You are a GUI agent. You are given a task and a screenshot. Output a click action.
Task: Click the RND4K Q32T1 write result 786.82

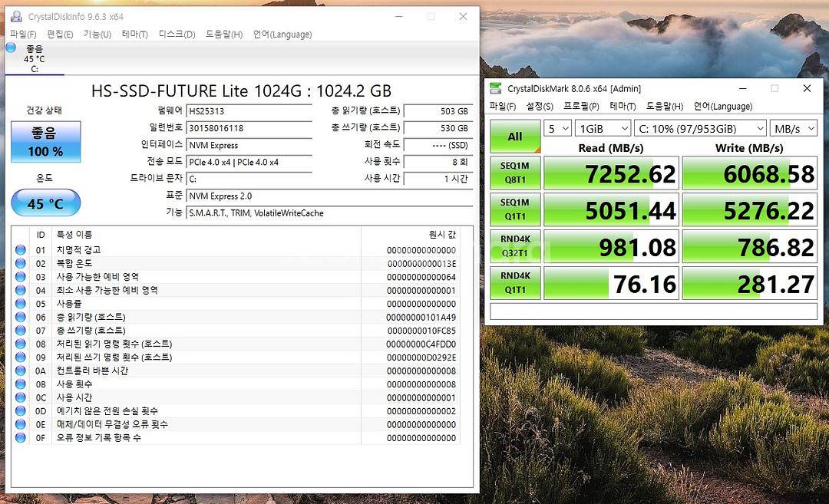[750, 246]
